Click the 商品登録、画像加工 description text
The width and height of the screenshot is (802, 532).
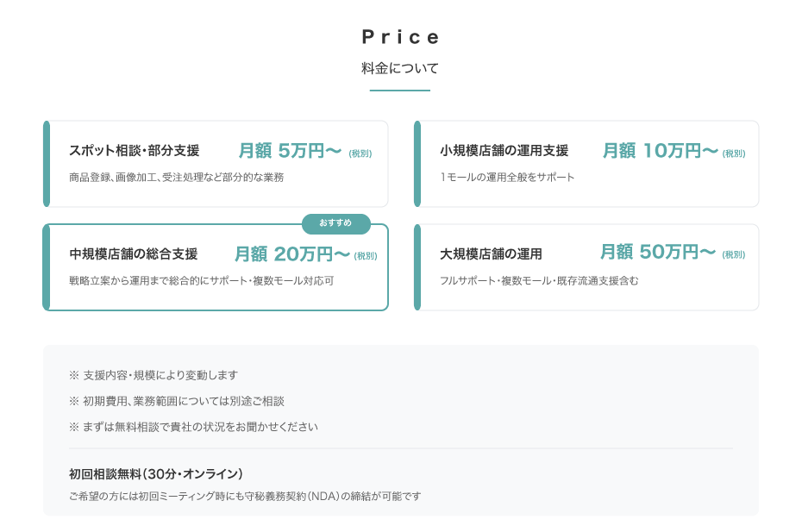(176, 178)
